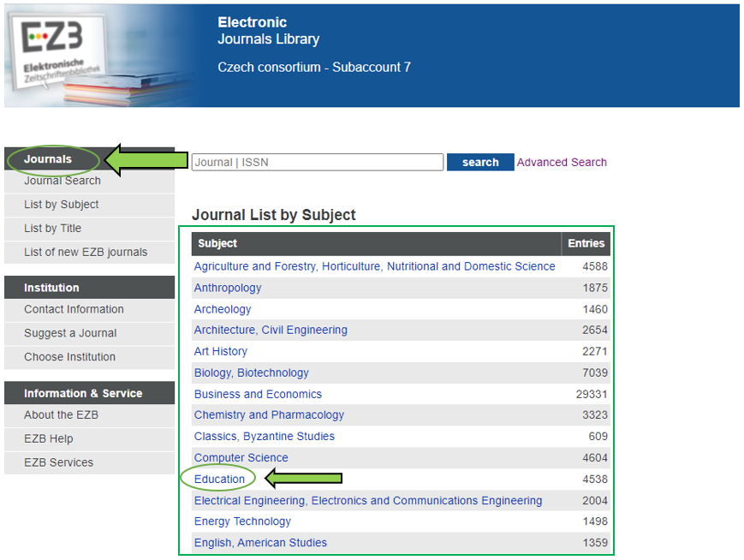744x560 pixels.
Task: Click entry count 4604 for Computer Science
Action: [595, 457]
